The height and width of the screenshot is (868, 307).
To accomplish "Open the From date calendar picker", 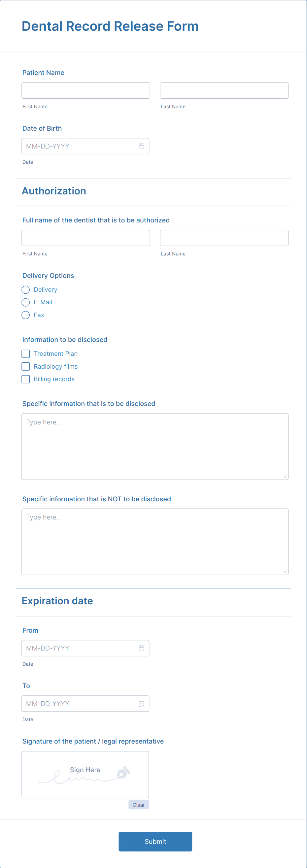I will coord(141,648).
